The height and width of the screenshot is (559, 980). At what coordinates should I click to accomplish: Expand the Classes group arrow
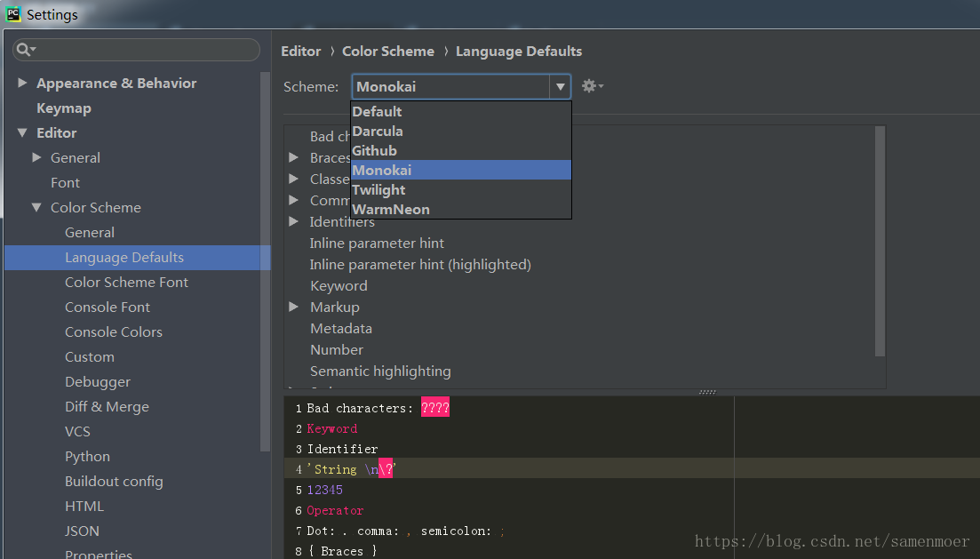pyautogui.click(x=294, y=179)
